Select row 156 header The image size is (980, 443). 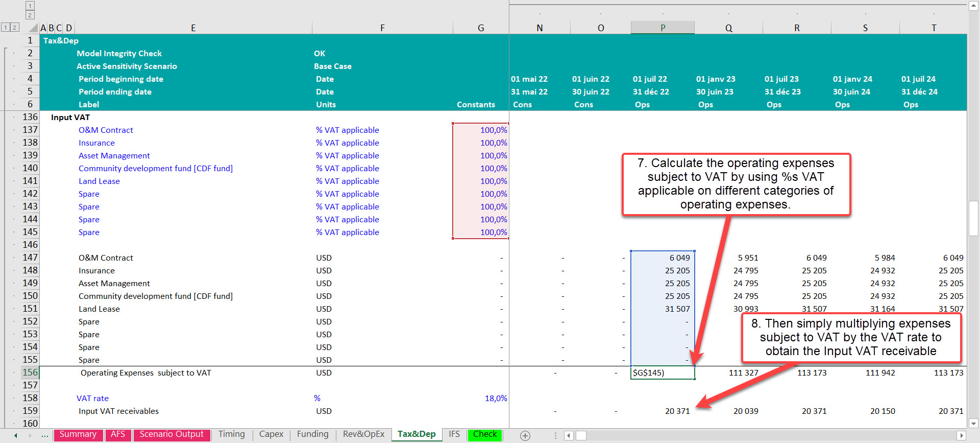tap(30, 372)
